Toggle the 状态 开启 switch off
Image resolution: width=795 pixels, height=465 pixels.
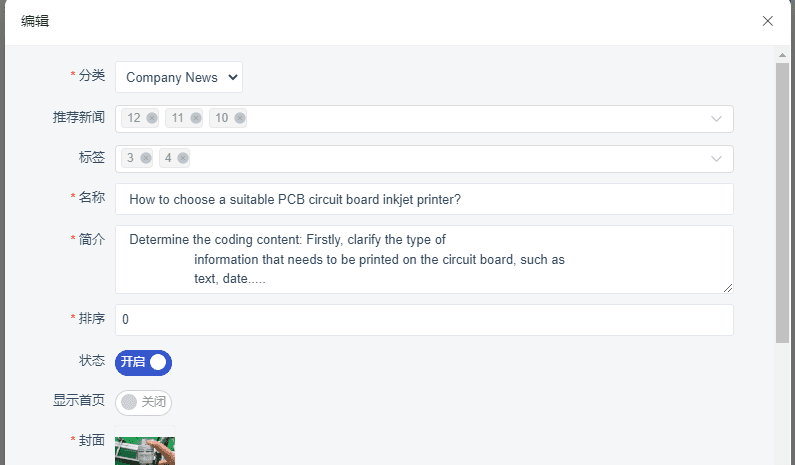pos(143,363)
